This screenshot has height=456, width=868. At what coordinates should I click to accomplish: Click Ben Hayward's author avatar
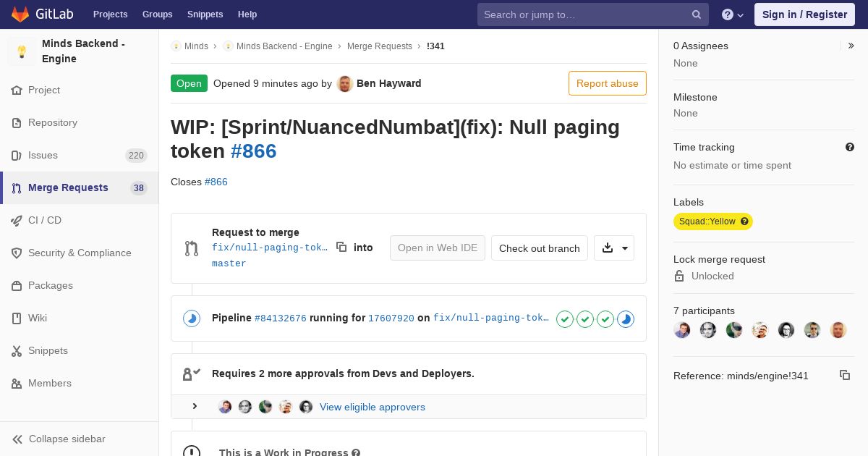coord(345,83)
